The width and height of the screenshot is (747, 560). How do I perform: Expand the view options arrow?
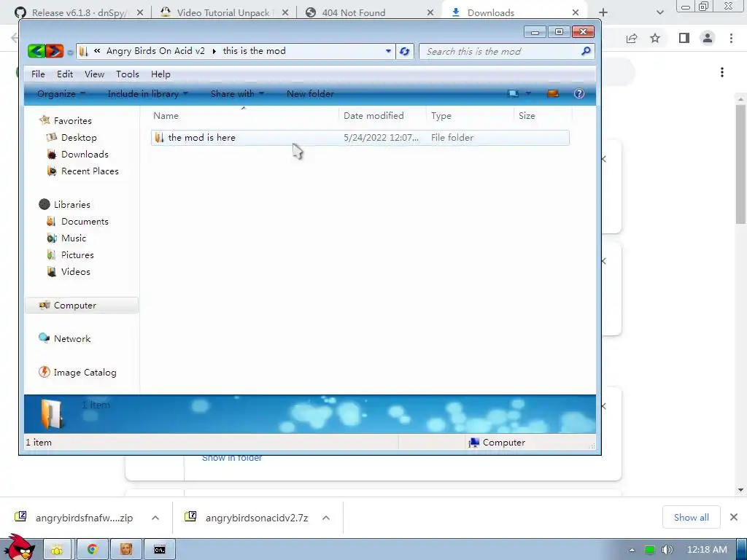pyautogui.click(x=528, y=94)
